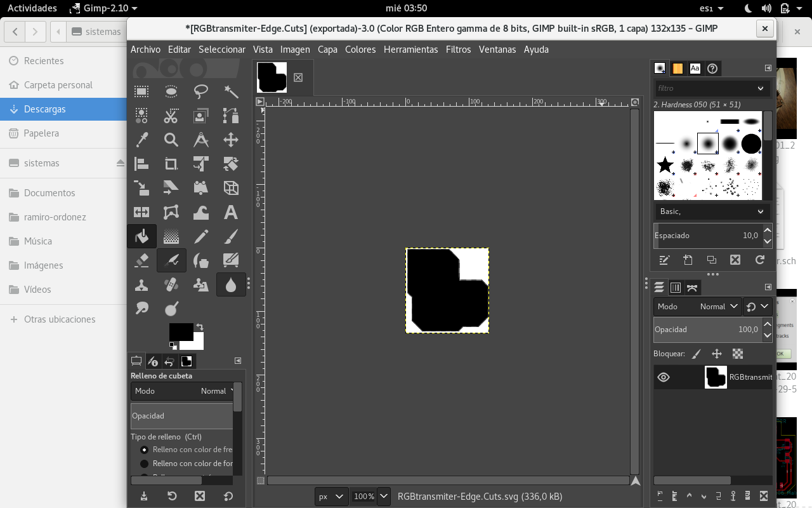Image resolution: width=812 pixels, height=508 pixels.
Task: Select the Pencil tool
Action: [x=201, y=236]
